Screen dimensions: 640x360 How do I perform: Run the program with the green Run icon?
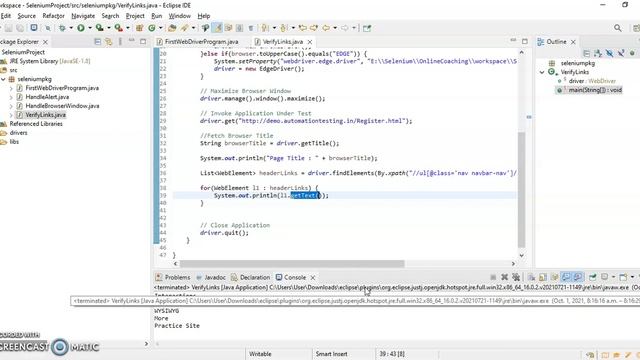pyautogui.click(x=81, y=28)
